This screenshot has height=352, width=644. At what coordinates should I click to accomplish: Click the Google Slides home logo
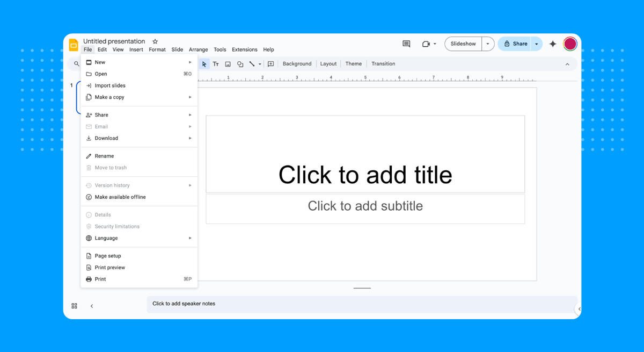coord(74,45)
